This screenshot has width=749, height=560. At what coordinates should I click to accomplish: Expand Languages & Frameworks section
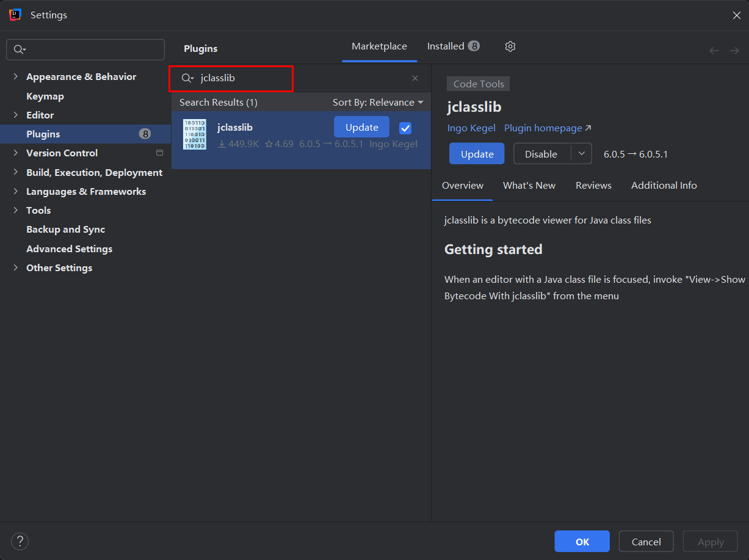(16, 191)
